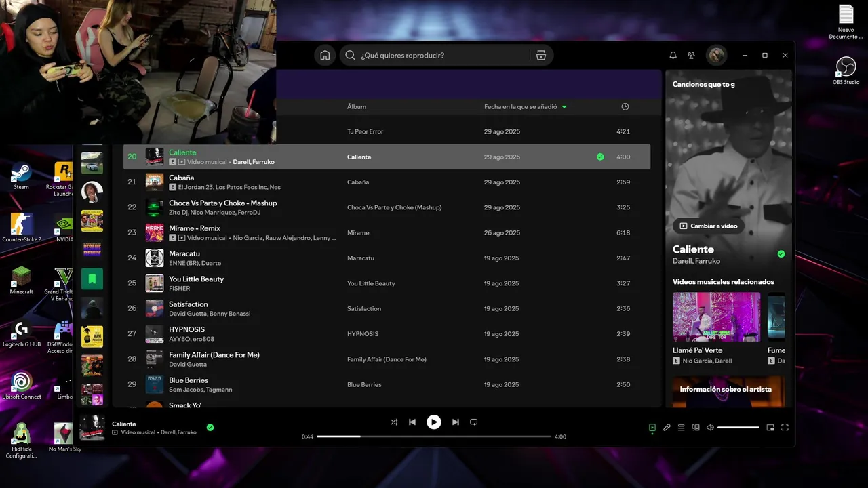Screen dimensions: 868x488
Task: Click Maracatu album cover thumbnail
Action: pyautogui.click(x=155, y=258)
